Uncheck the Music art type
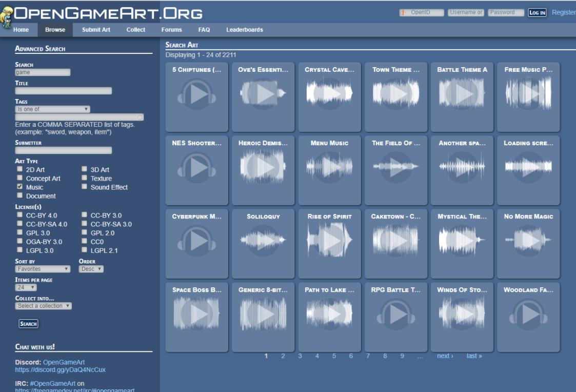 click(x=20, y=187)
